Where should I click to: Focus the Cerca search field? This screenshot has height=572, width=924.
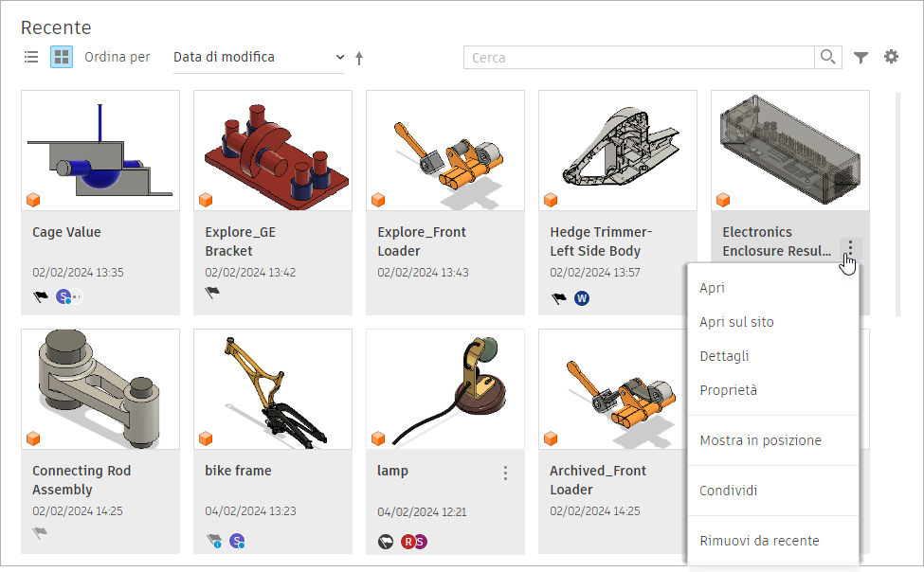tap(639, 58)
